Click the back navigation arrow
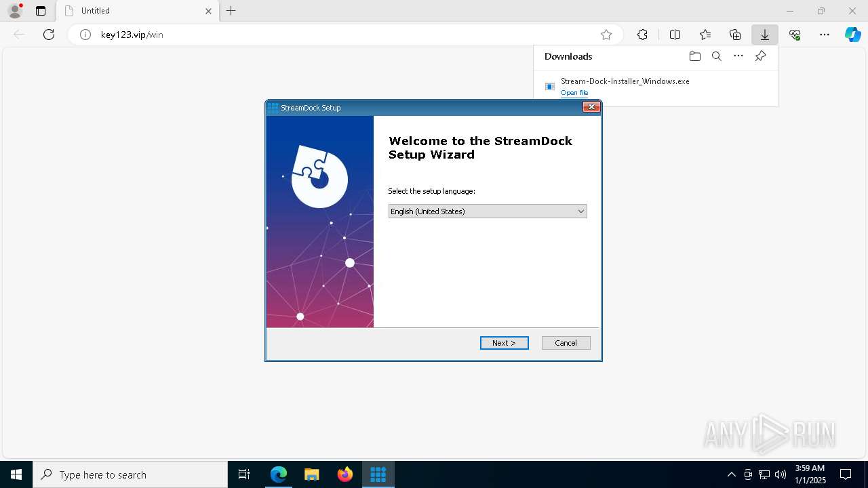The width and height of the screenshot is (868, 488). click(x=19, y=35)
